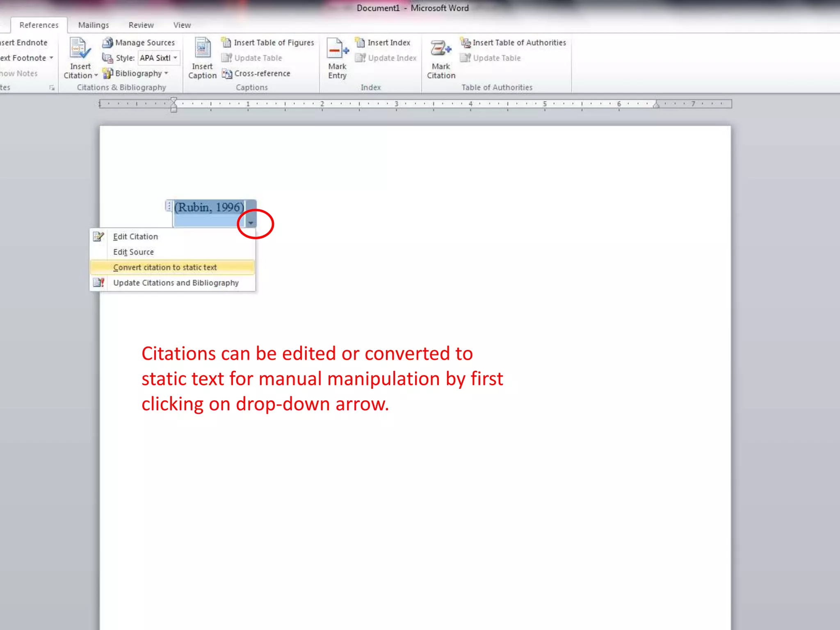Click Show Notes
This screenshot has height=630, width=840.
19,73
